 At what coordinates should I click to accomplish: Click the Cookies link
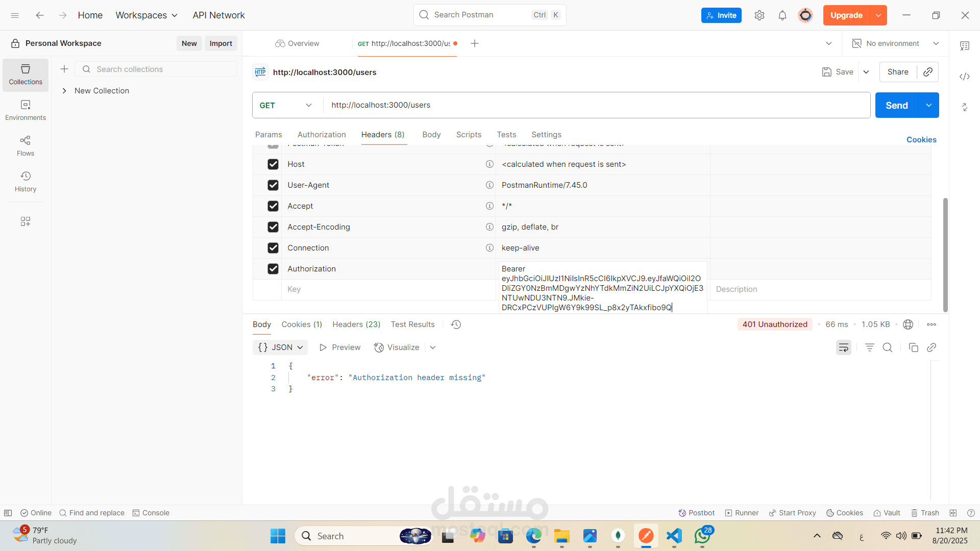pos(921,140)
